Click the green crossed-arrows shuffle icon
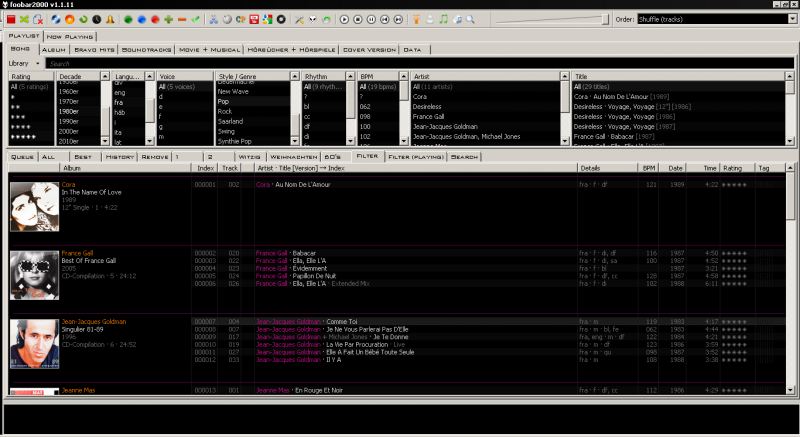This screenshot has width=800, height=437. pyautogui.click(x=24, y=19)
